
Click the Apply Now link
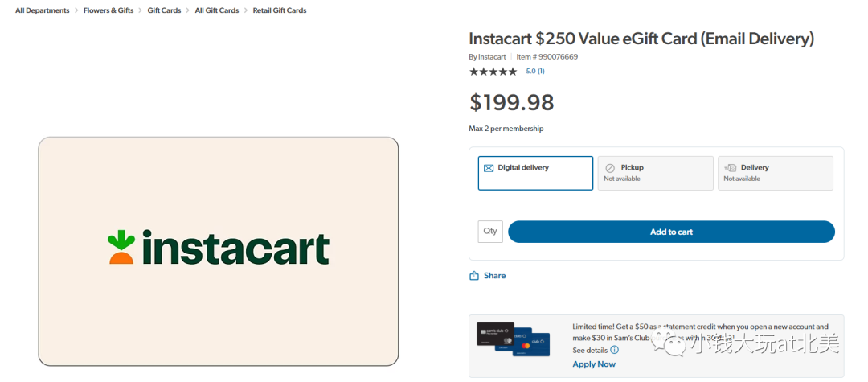coord(594,364)
